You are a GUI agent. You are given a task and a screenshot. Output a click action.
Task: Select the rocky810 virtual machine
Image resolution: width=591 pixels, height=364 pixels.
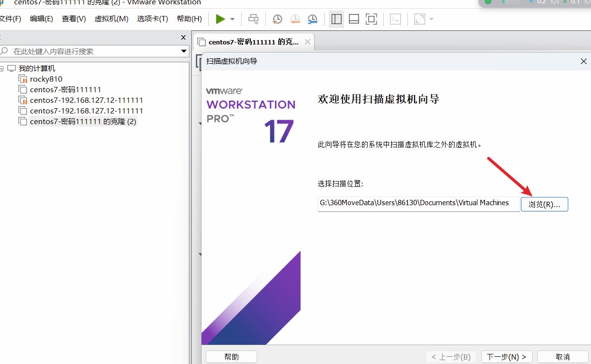[x=46, y=79]
